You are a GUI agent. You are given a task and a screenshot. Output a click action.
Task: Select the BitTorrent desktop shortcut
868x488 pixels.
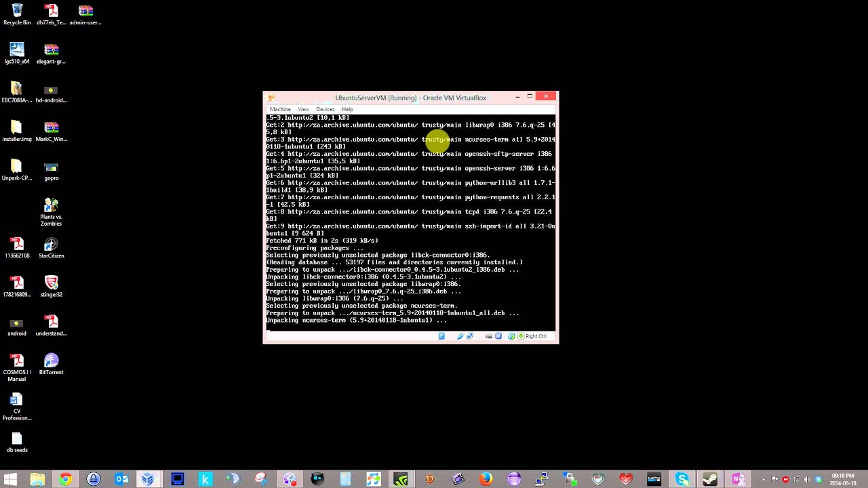[x=51, y=364]
